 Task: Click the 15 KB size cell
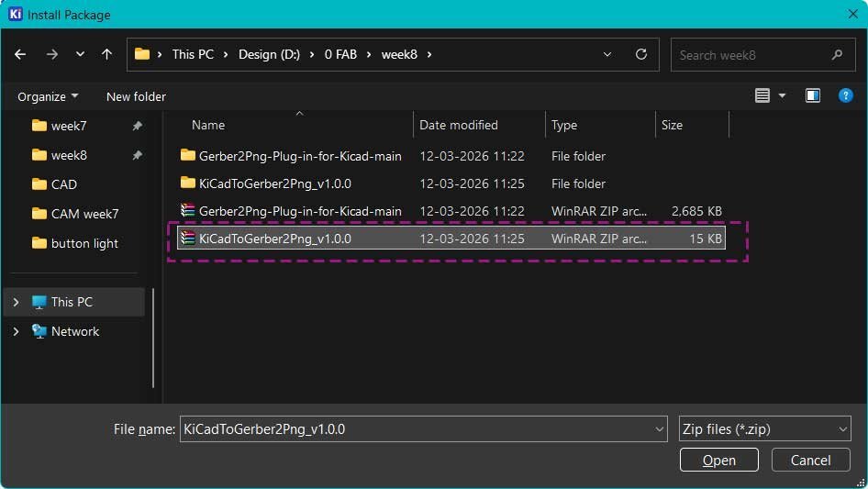pyautogui.click(x=706, y=239)
